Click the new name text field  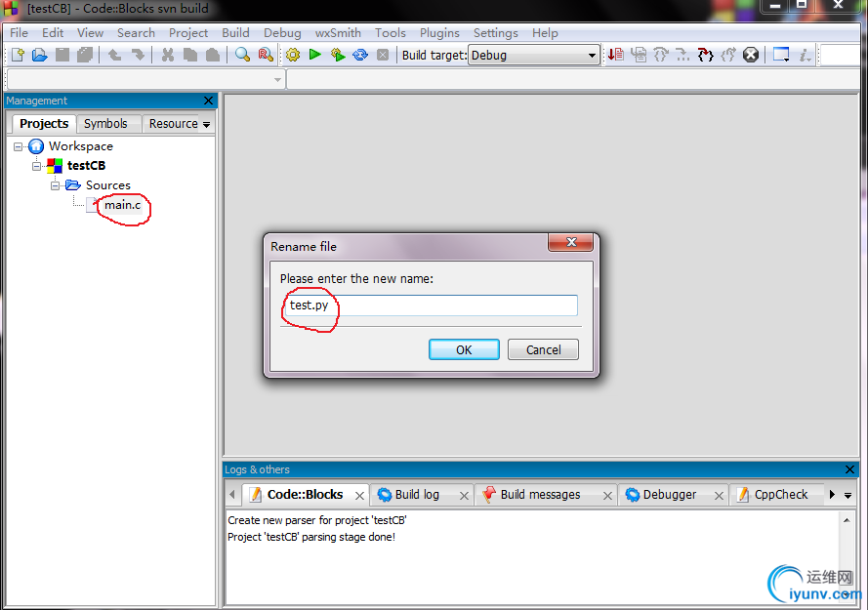[x=432, y=305]
